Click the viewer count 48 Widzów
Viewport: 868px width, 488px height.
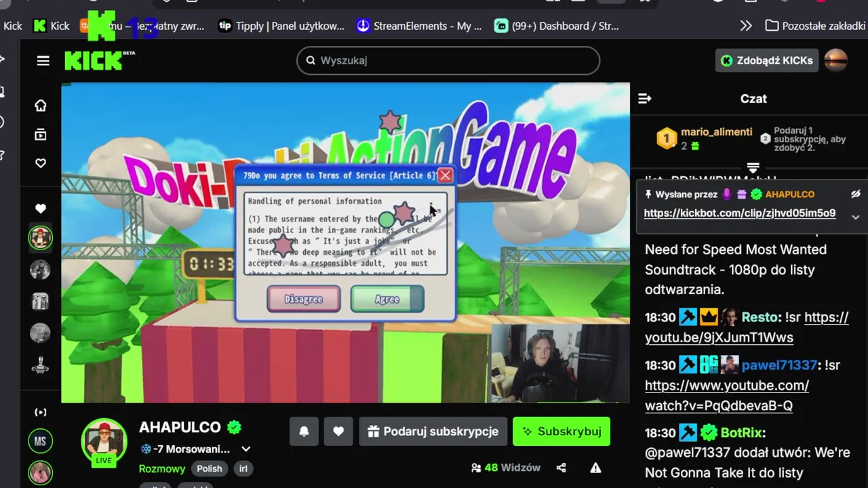click(x=506, y=468)
